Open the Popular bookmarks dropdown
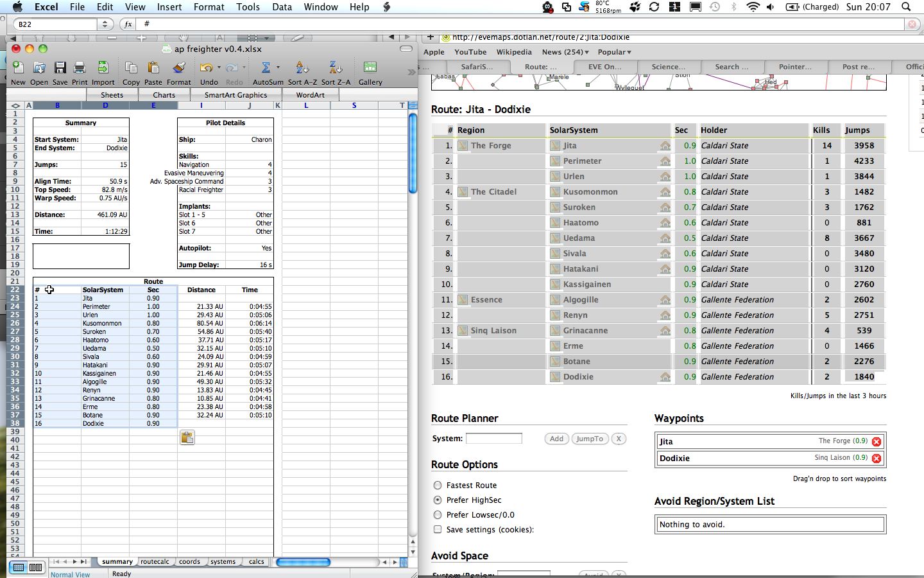Screen dimensions: 924x578 pyautogui.click(x=615, y=52)
